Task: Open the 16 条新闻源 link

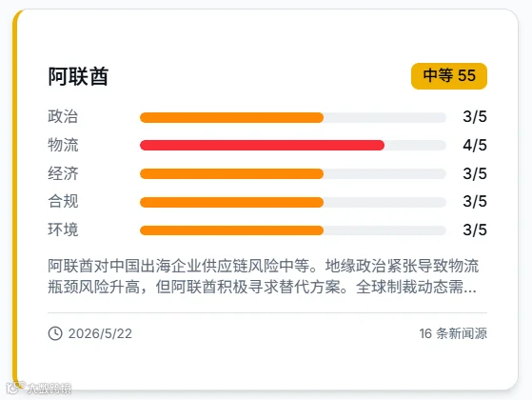Action: 453,333
